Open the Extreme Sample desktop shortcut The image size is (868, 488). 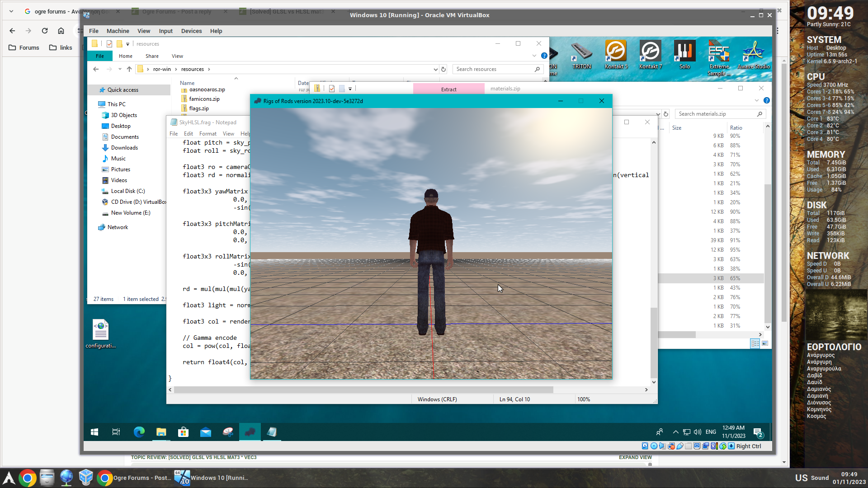point(719,58)
